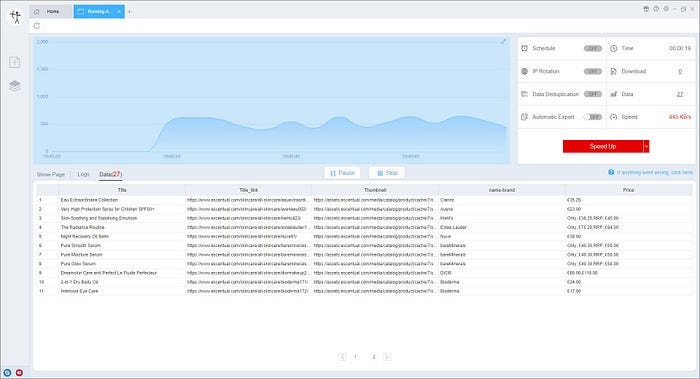Open the Show Page tab
Viewport: 700px width, 379px height.
coord(50,175)
